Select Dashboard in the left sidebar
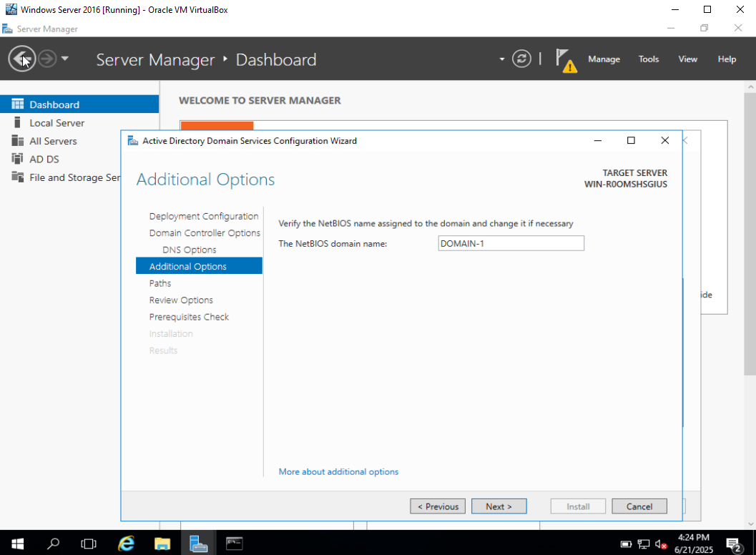The width and height of the screenshot is (756, 555). click(79, 104)
